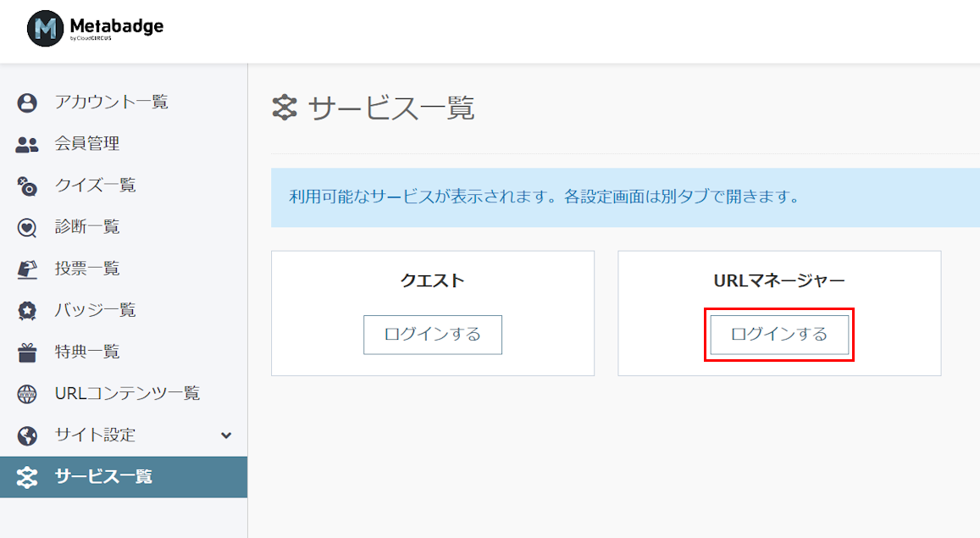Click the 会員管理 people icon
This screenshot has height=538, width=980.
click(x=27, y=144)
